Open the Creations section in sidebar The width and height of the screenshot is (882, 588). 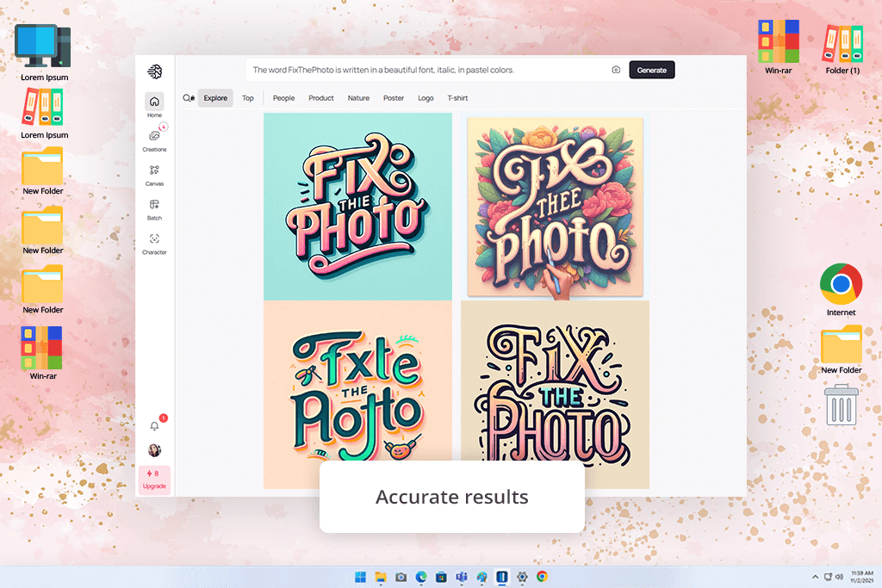pos(154,140)
